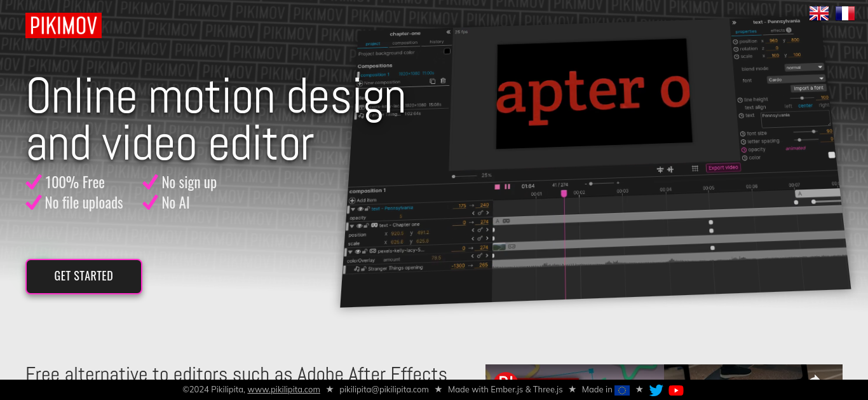Click the pink stop playback button

point(498,186)
